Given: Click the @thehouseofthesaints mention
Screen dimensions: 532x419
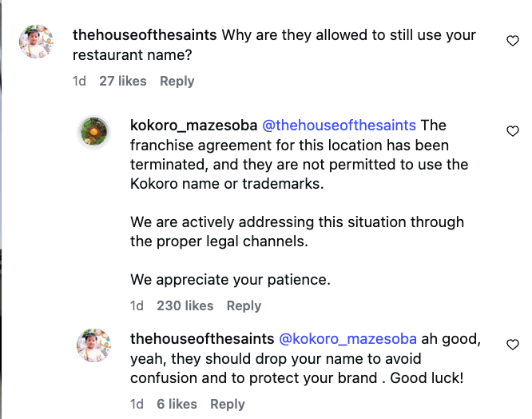Looking at the screenshot, I should (x=339, y=126).
